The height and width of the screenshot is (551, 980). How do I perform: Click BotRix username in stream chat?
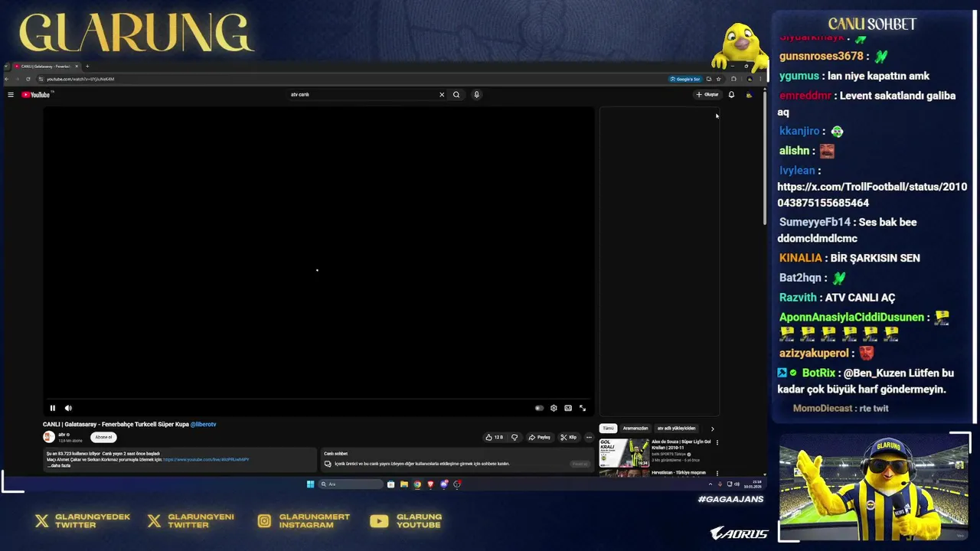tap(818, 373)
